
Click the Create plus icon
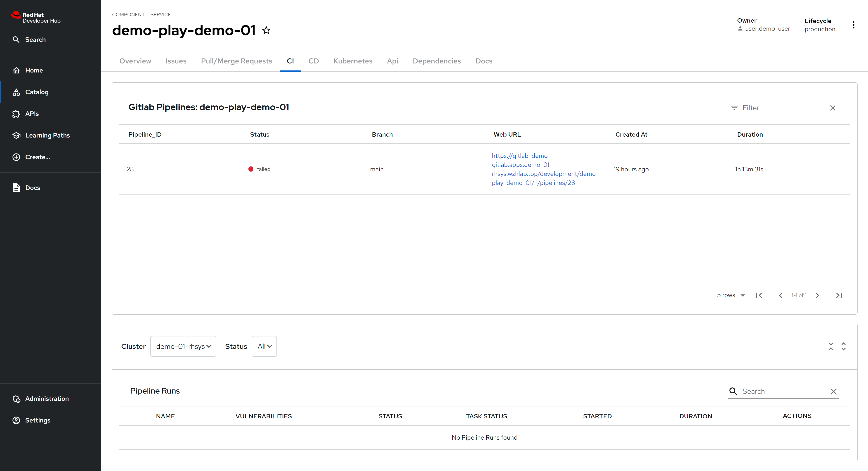click(16, 157)
